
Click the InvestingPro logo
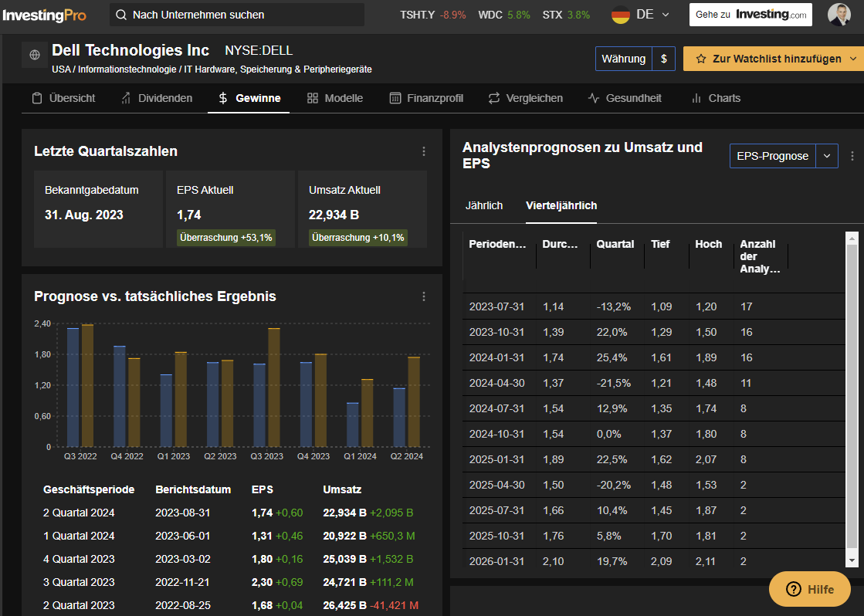(x=44, y=15)
